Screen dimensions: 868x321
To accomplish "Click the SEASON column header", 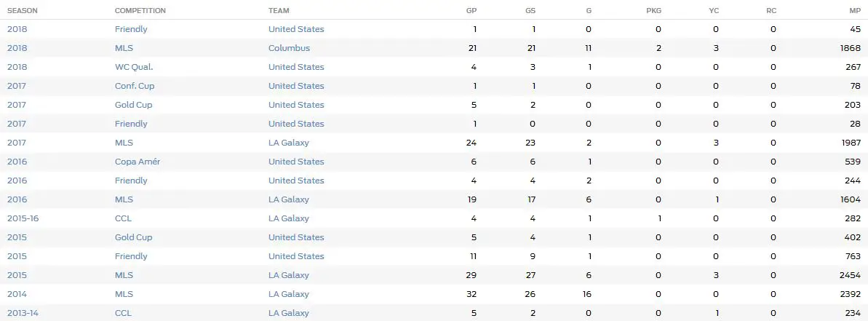I will click(22, 10).
